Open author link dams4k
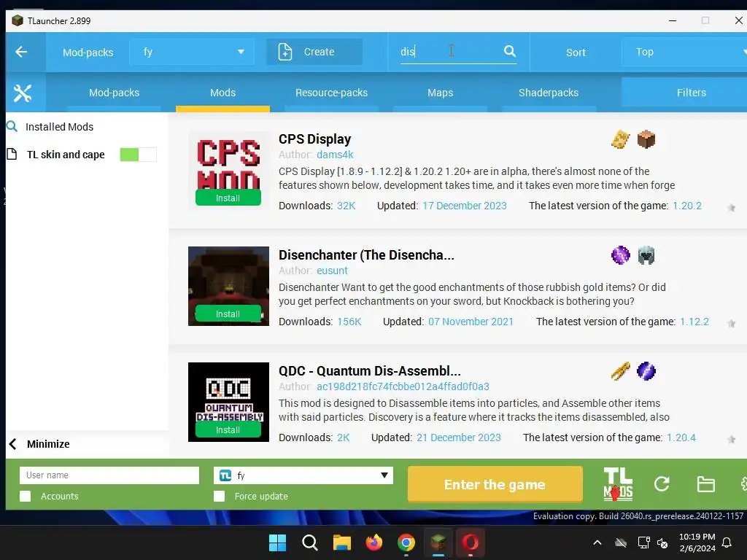This screenshot has height=560, width=747. [335, 155]
